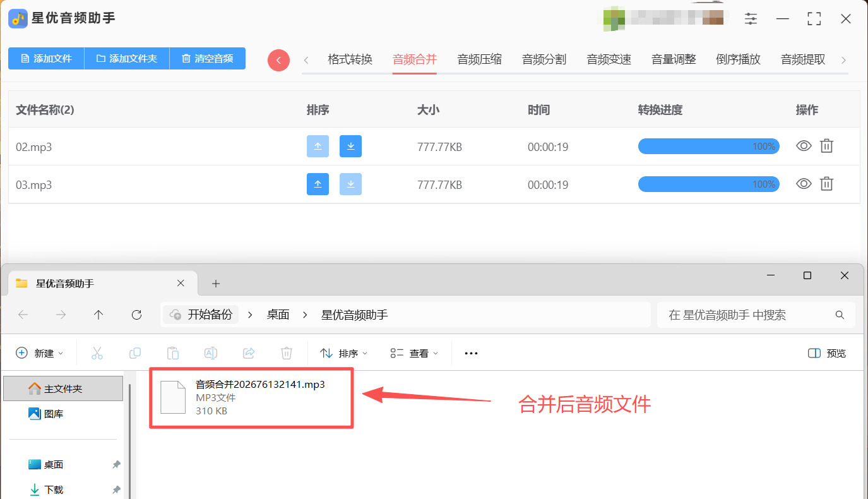Switch to the 音频分割 tab
The width and height of the screenshot is (868, 499).
[544, 59]
